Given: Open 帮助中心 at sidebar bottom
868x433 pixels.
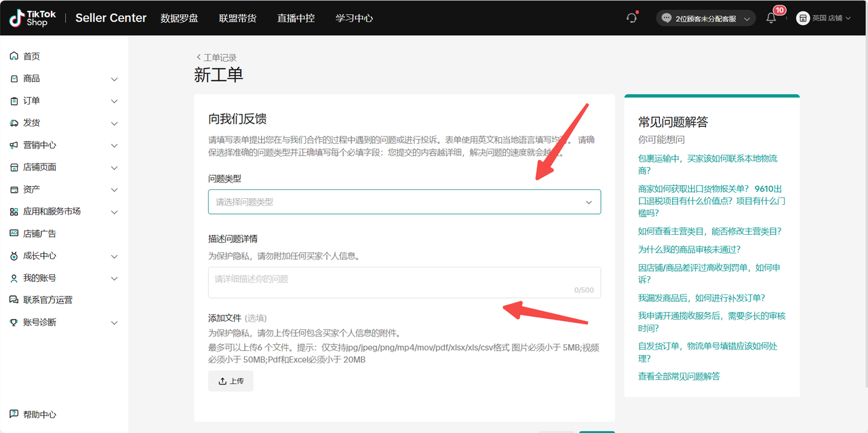Looking at the screenshot, I should [x=39, y=415].
